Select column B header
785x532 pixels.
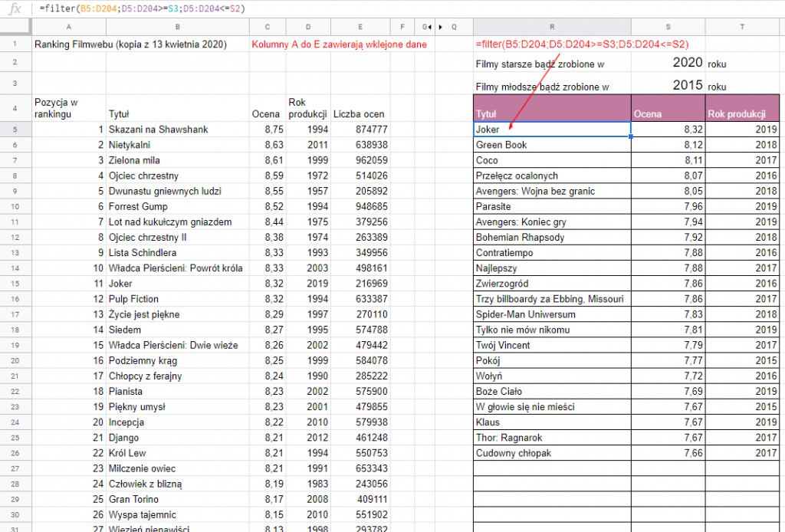pos(178,27)
